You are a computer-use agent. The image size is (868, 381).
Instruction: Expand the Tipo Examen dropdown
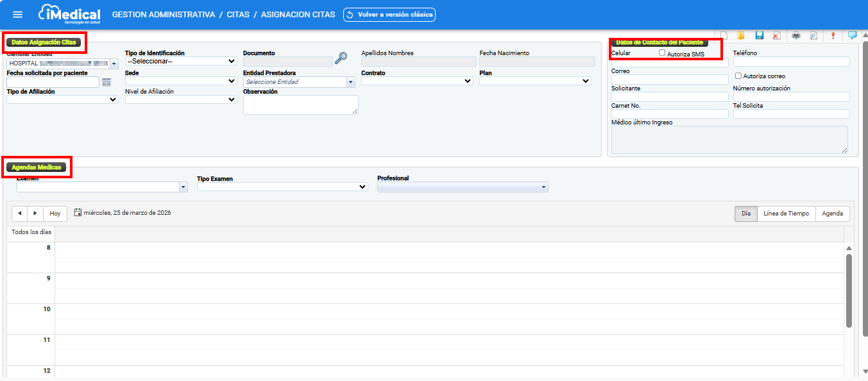[x=282, y=187]
